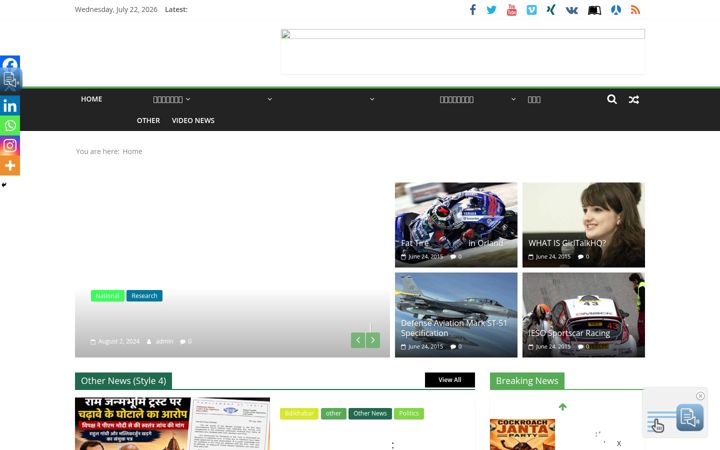The height and width of the screenshot is (450, 720).
Task: Open the Xing social icon
Action: coord(551,10)
